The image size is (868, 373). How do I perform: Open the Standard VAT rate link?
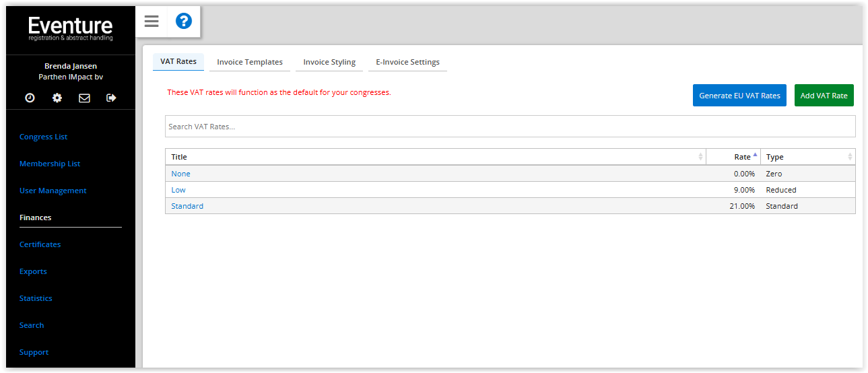pos(187,206)
